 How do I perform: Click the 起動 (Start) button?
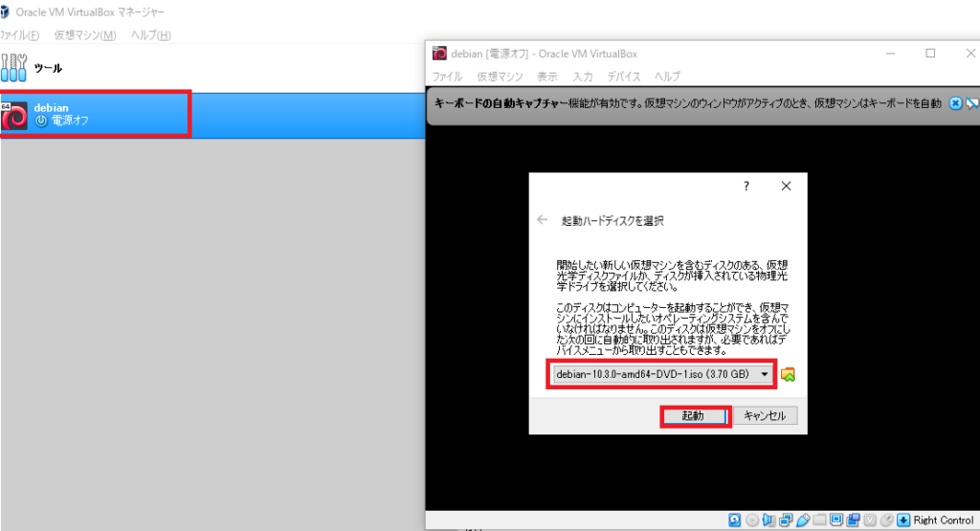[x=695, y=416]
